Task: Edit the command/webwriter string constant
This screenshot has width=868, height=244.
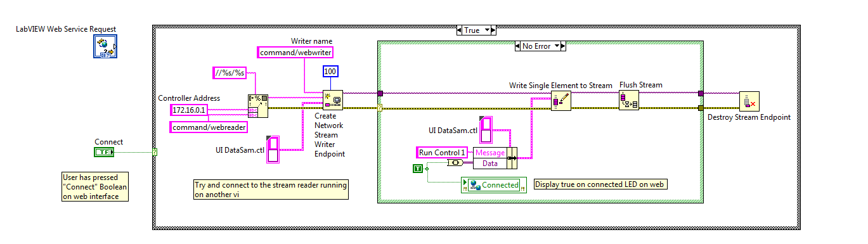Action: [295, 53]
